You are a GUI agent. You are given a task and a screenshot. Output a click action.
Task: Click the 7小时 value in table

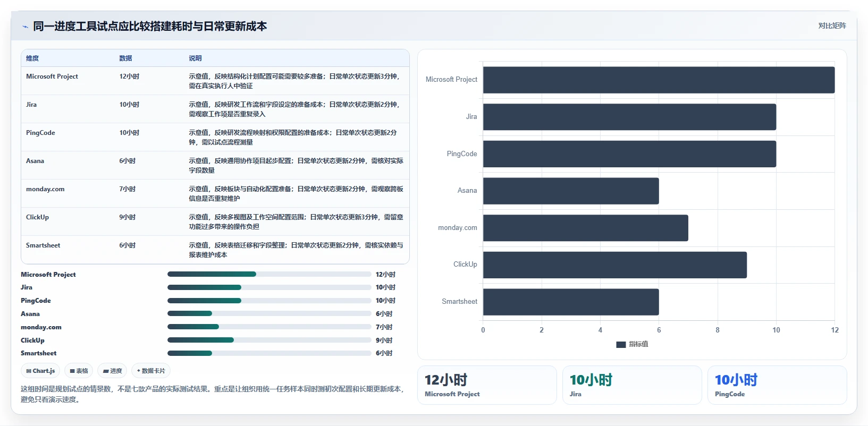pos(128,189)
